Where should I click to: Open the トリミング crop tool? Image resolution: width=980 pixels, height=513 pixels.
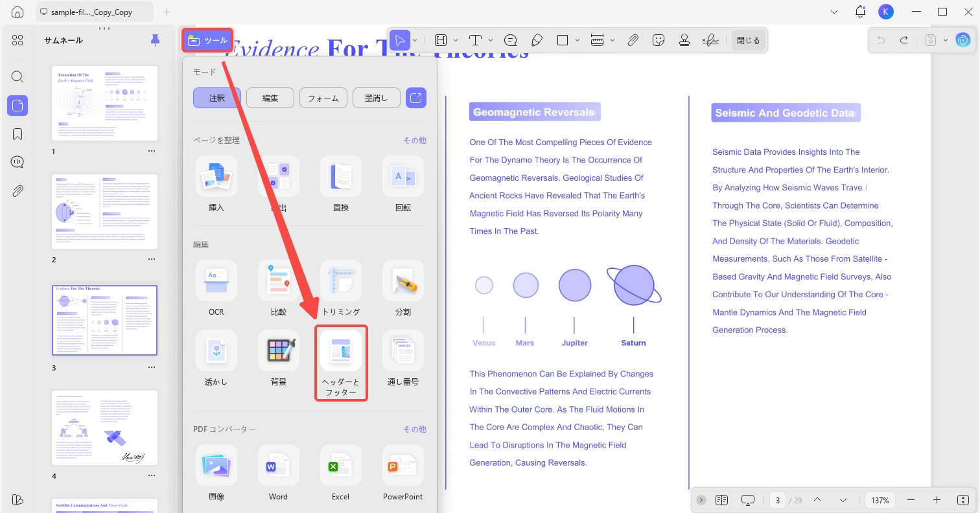[x=341, y=289]
